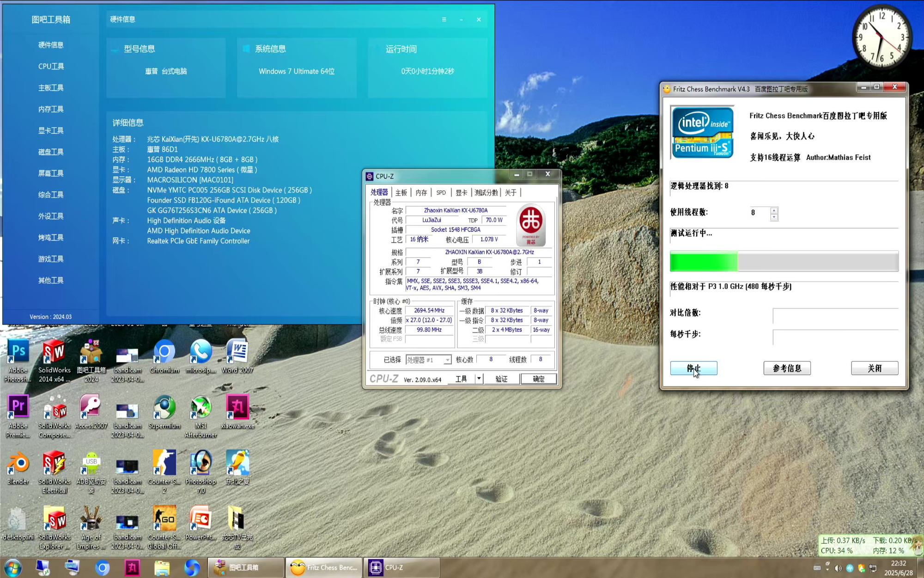This screenshot has height=578, width=924.
Task: Open Word 2007 desktop shortcut
Action: click(x=237, y=357)
